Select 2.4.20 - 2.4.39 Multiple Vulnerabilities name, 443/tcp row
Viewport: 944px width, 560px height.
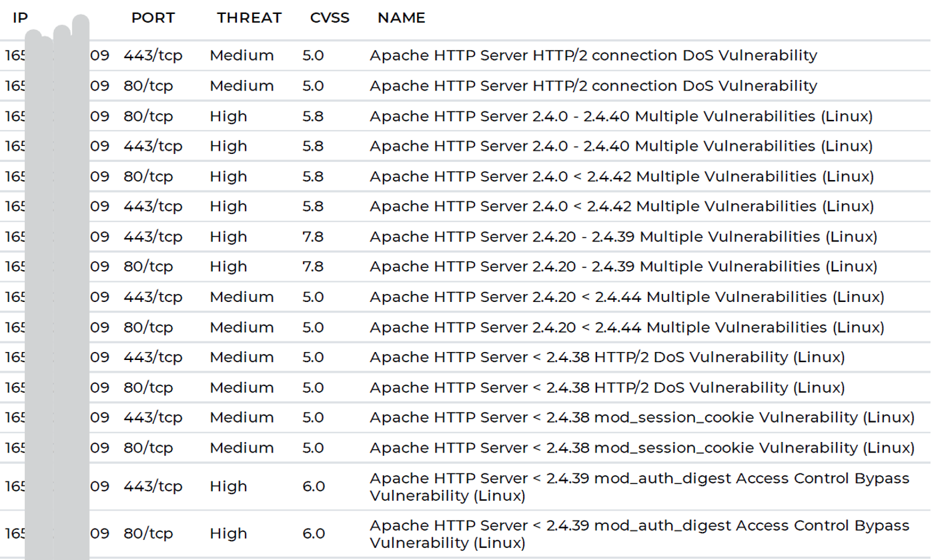coord(623,237)
